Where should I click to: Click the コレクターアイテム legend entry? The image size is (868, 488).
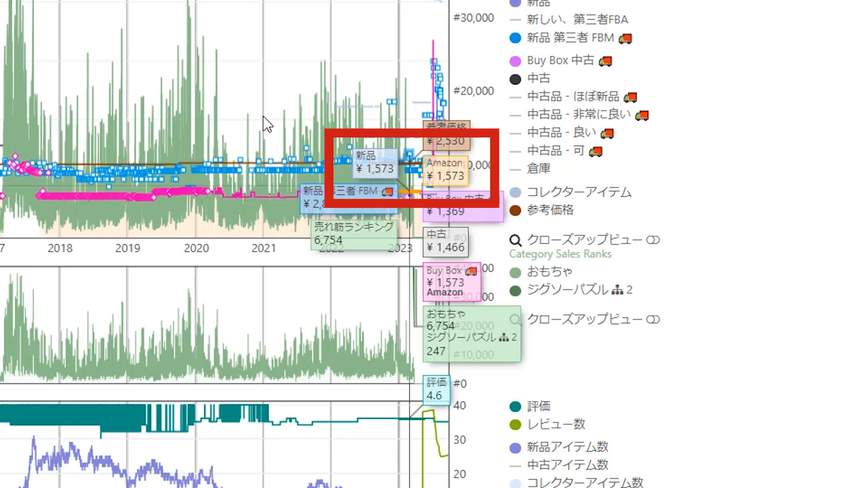click(x=579, y=192)
